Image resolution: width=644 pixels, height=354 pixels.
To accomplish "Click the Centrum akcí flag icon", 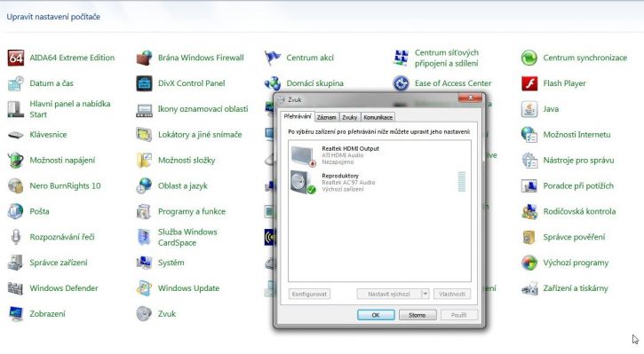I will click(x=273, y=58).
